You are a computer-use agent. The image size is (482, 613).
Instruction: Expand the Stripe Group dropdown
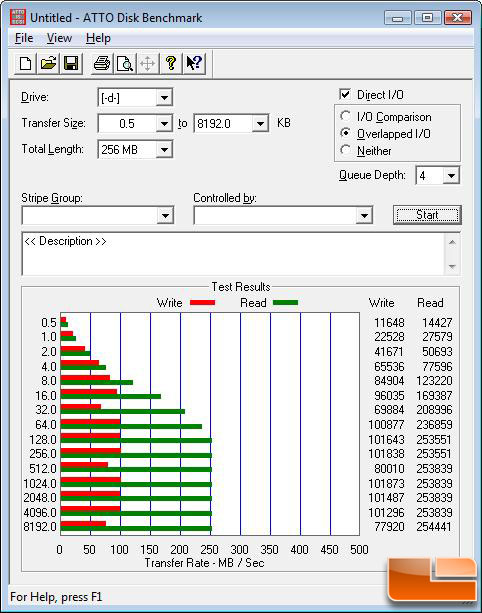click(165, 216)
